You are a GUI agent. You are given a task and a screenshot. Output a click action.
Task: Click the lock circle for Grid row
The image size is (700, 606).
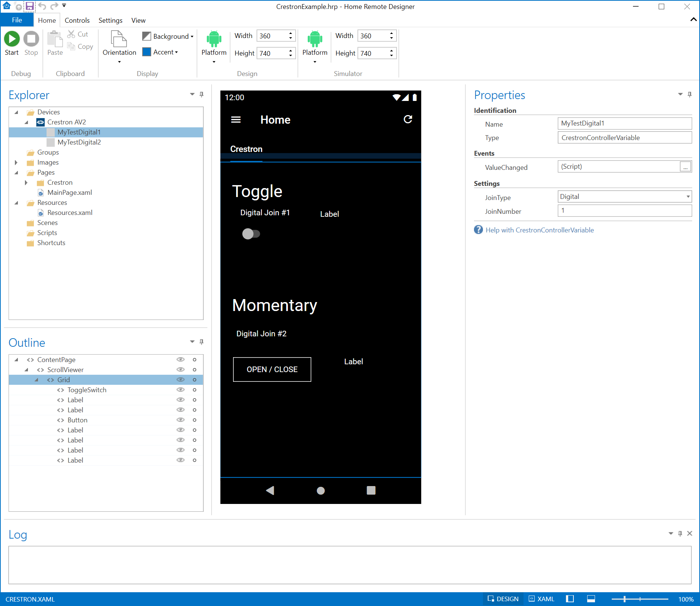click(194, 380)
